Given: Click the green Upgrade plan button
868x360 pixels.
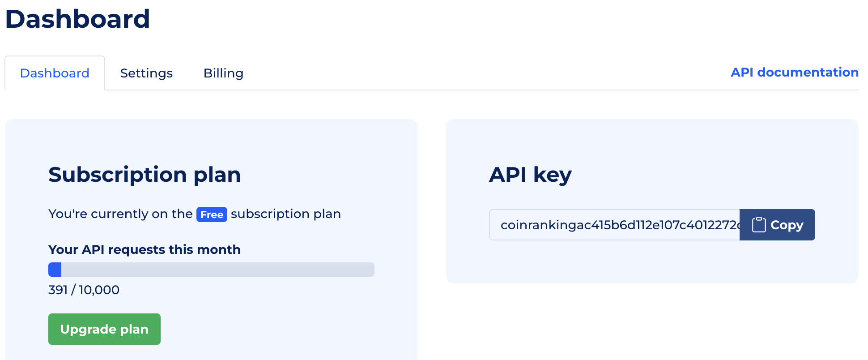Looking at the screenshot, I should [x=104, y=329].
